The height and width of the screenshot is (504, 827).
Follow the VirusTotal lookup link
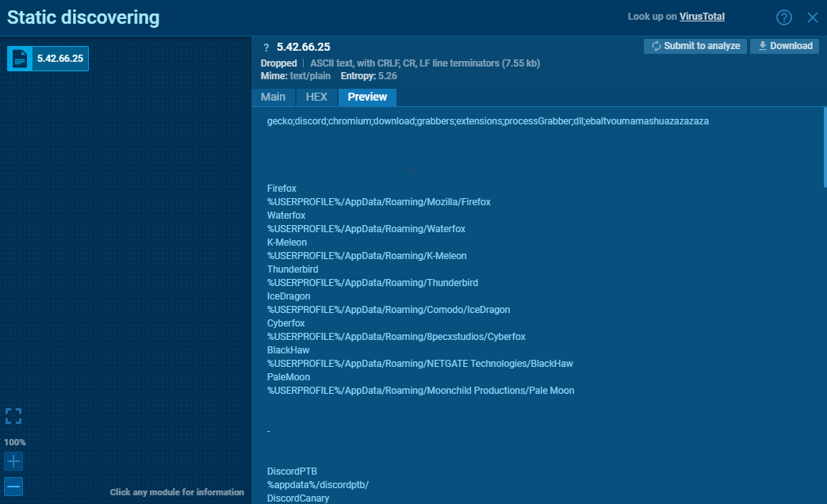tap(702, 17)
